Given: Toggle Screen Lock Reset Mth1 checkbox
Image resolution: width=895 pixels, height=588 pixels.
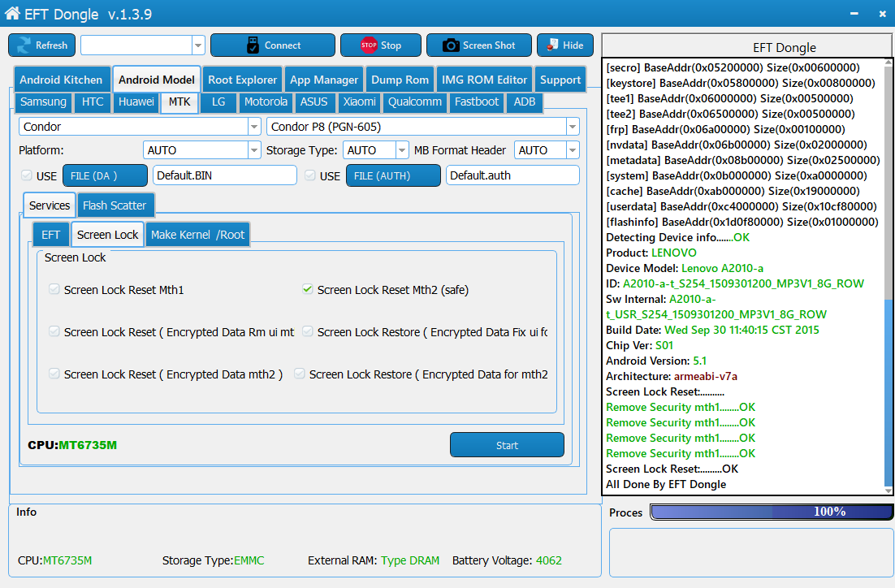Looking at the screenshot, I should (54, 289).
